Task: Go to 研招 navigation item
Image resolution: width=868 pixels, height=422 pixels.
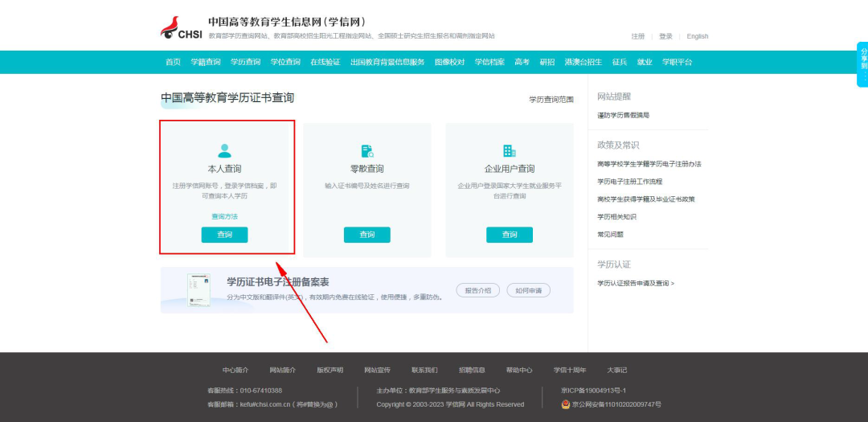Action: (x=547, y=62)
